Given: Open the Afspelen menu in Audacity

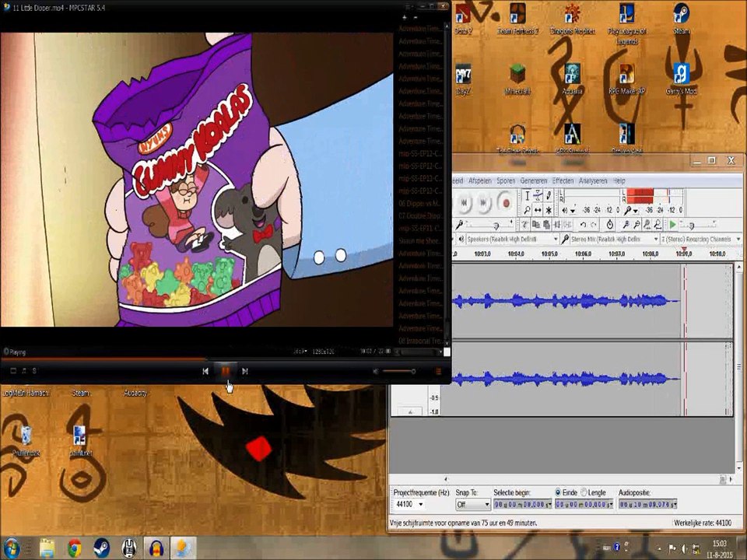Looking at the screenshot, I should [x=480, y=181].
